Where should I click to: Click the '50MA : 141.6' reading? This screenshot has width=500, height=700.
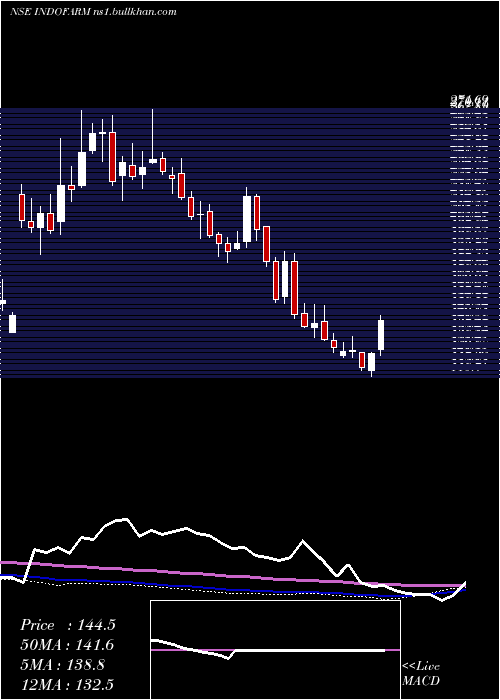67,645
